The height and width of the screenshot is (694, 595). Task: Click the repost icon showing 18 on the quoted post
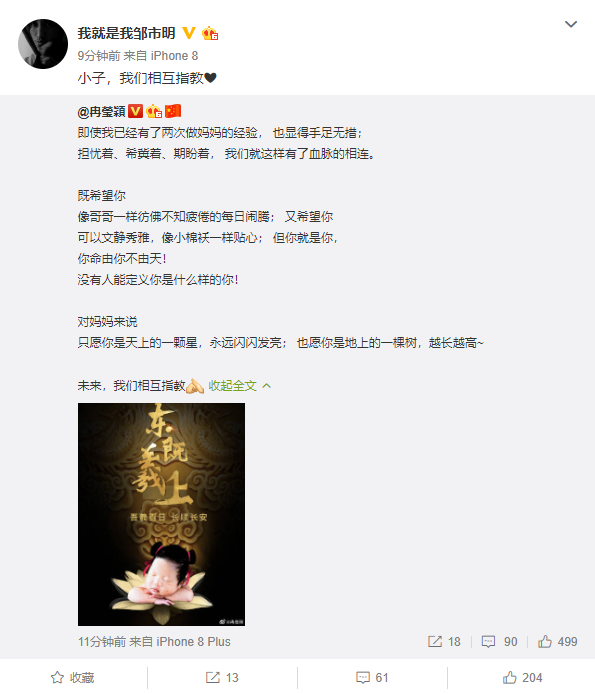pos(444,642)
